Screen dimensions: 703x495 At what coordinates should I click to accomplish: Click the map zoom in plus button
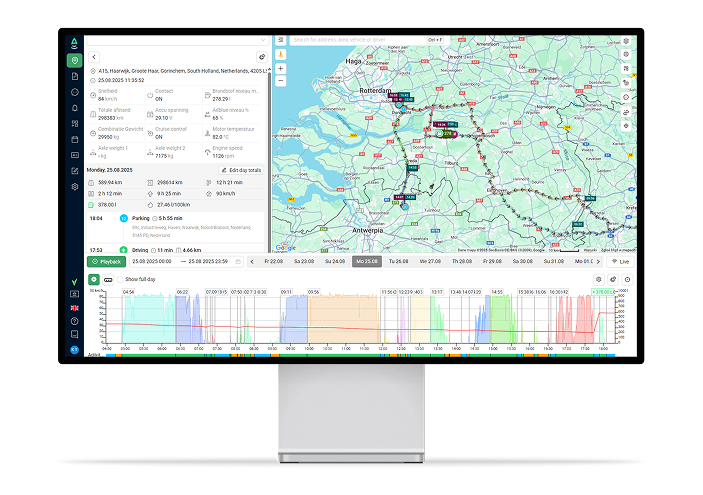click(x=281, y=69)
